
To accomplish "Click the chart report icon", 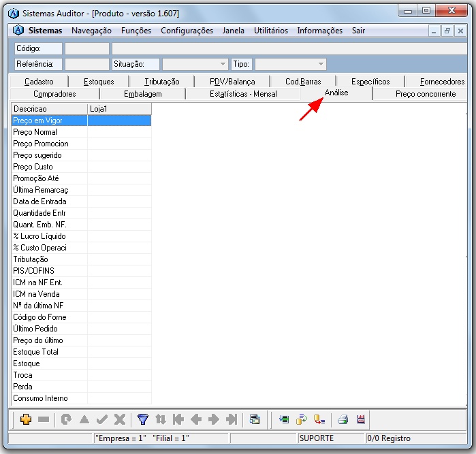I will [361, 419].
